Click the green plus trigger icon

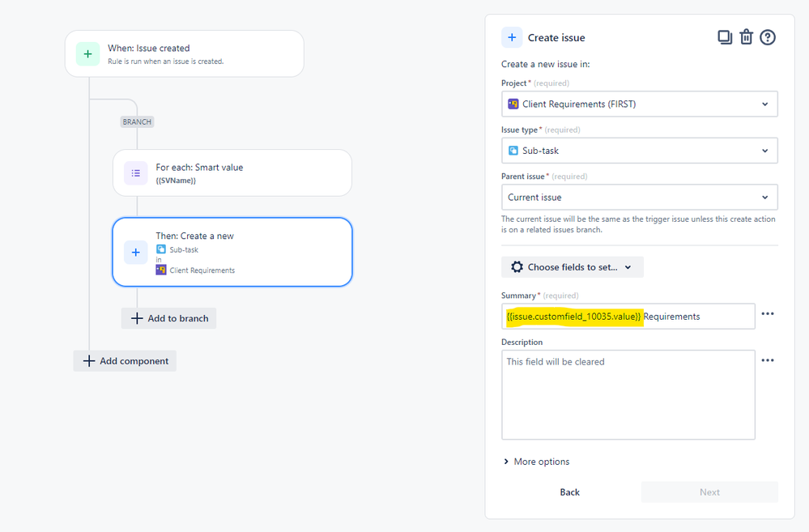[x=87, y=53]
